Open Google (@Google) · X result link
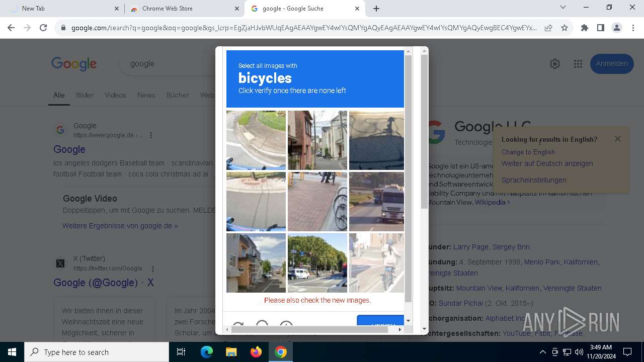Viewport: 644px width, 362px height. 104,283
